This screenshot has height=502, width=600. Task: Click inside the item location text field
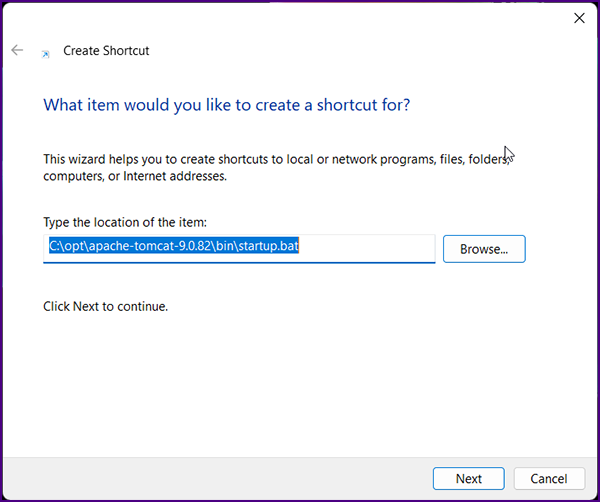coord(239,249)
